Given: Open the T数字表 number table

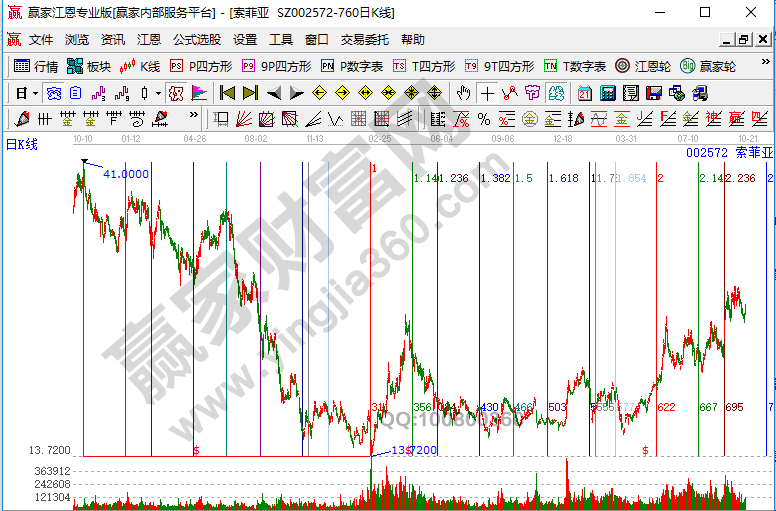Looking at the screenshot, I should click(x=575, y=66).
